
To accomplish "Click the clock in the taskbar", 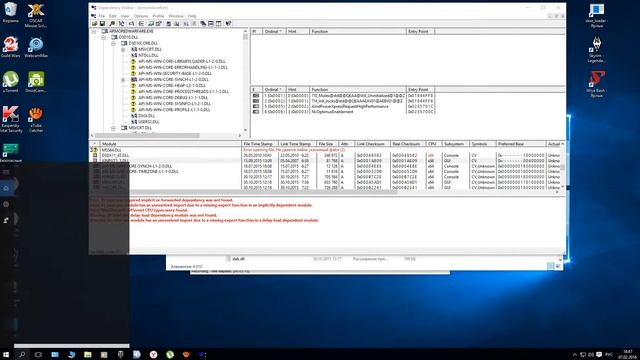I will (628, 354).
